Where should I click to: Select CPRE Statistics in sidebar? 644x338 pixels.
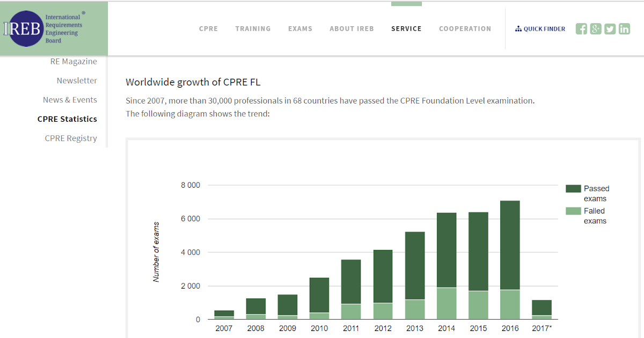67,119
